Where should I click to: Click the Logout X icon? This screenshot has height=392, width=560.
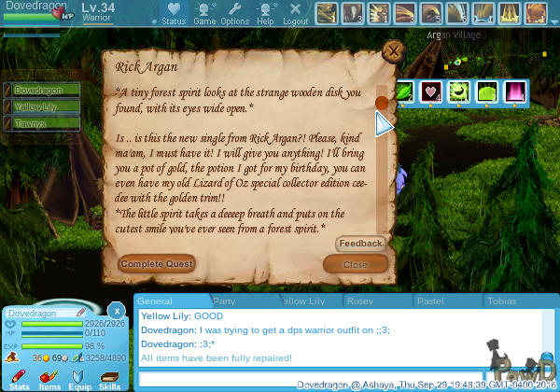point(295,11)
